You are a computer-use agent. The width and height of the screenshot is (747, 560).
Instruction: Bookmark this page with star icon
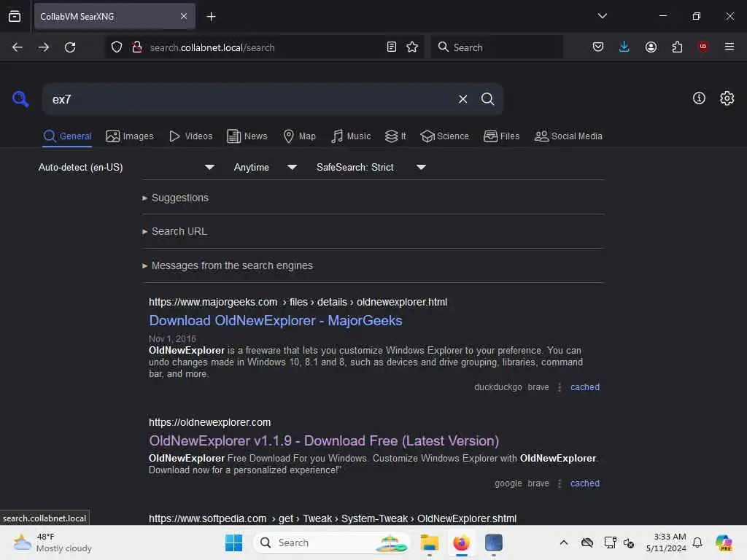click(x=412, y=47)
